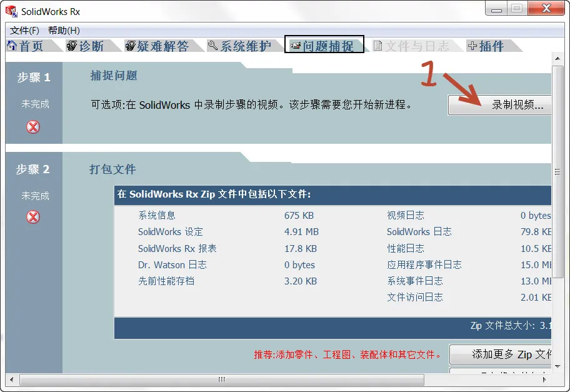Click 未完成 status under 步骤 2
570x392 pixels.
(x=35, y=196)
